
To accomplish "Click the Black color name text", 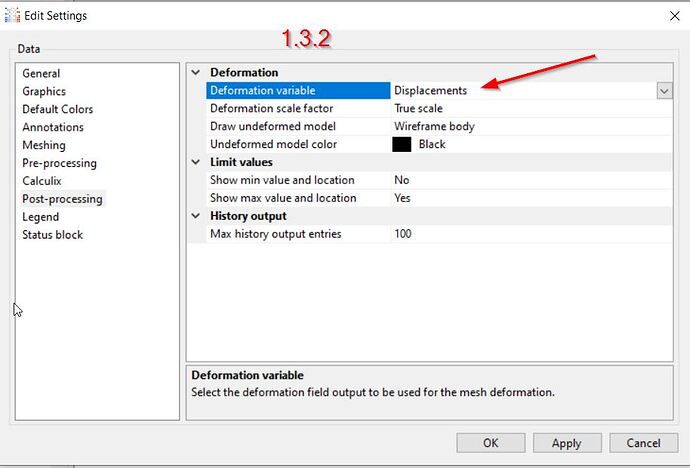I will point(432,144).
